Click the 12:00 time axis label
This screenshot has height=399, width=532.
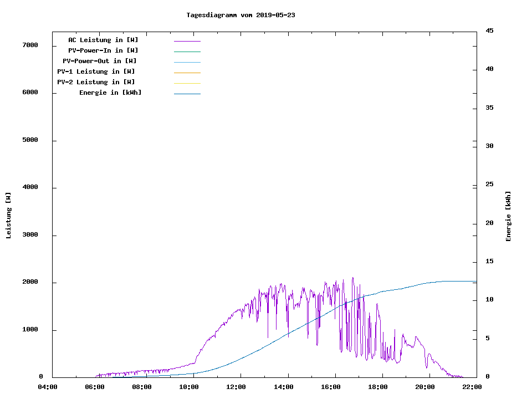(x=237, y=387)
